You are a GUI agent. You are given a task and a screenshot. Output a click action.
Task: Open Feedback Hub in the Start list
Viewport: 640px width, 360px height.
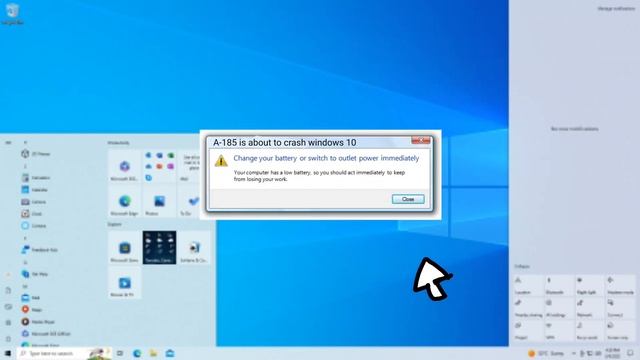[40, 250]
